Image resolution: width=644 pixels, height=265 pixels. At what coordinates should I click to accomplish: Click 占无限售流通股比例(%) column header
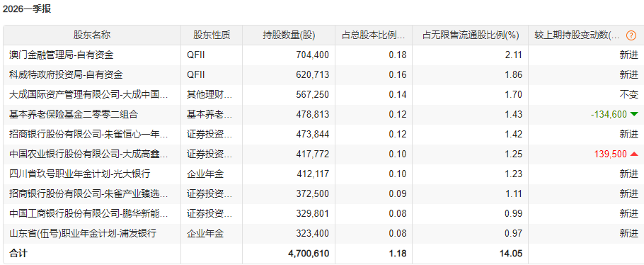point(471,35)
